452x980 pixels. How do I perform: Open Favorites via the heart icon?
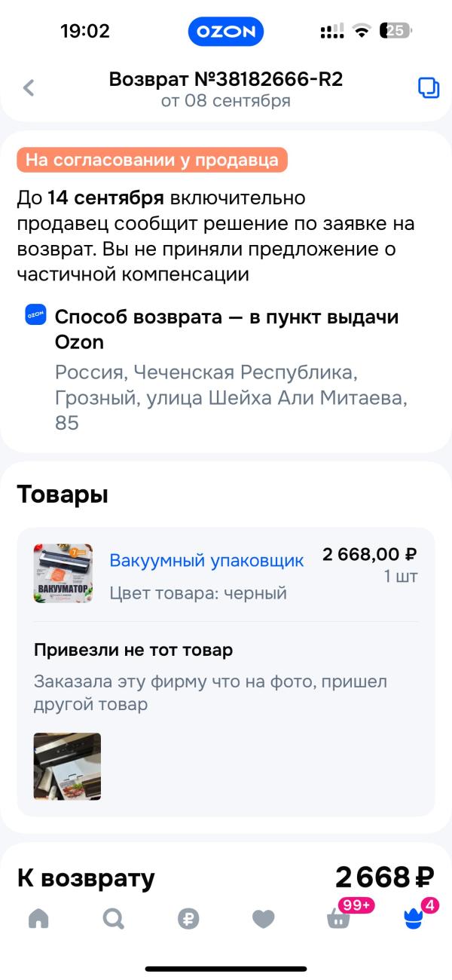click(263, 919)
